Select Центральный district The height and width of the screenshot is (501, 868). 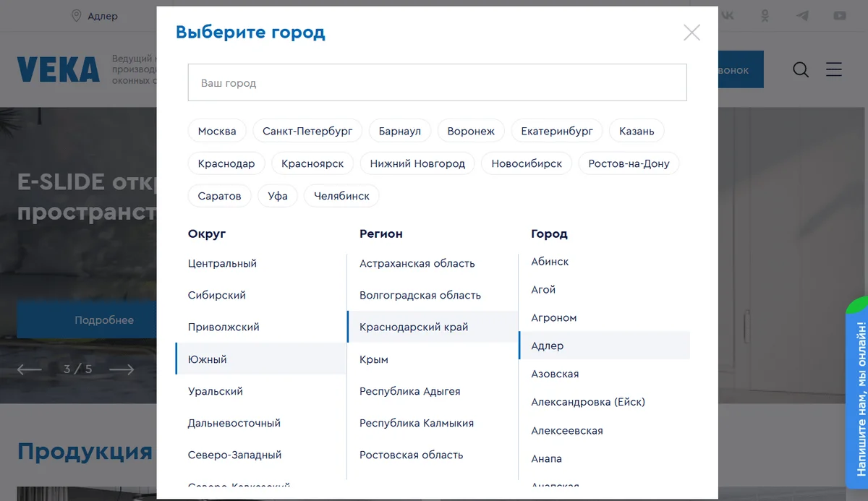click(260, 263)
